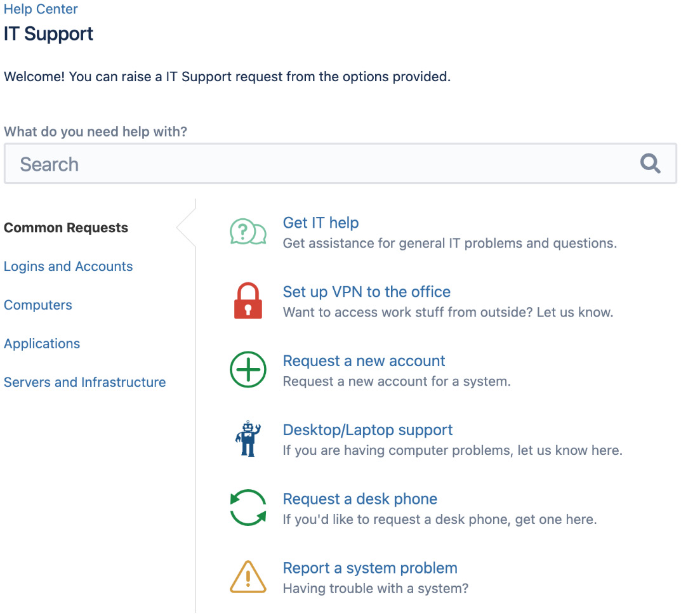Open the Logins and Accounts category
The height and width of the screenshot is (616, 681).
(x=68, y=266)
